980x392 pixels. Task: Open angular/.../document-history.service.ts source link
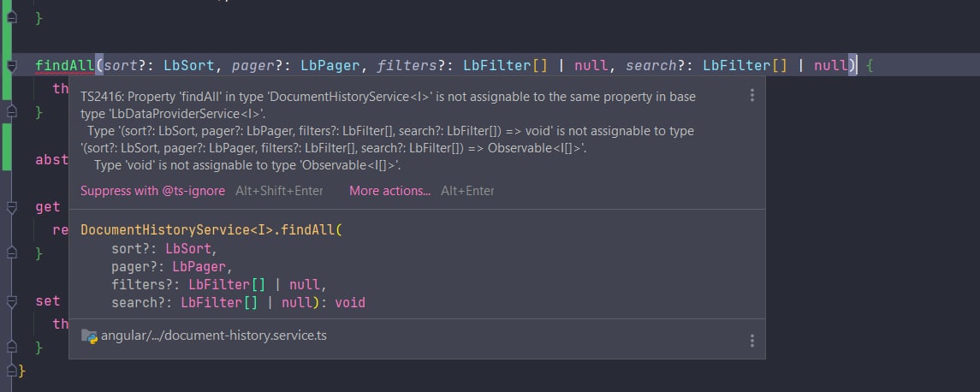pos(214,336)
